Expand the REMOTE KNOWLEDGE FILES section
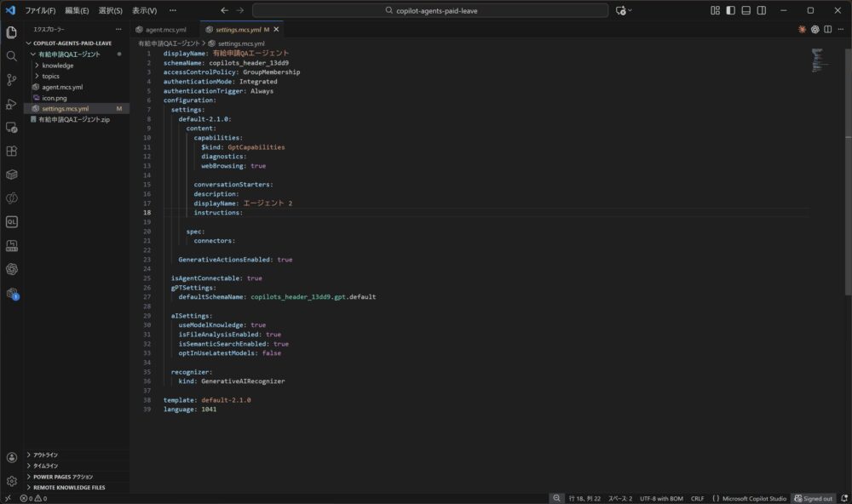Viewport: 852px width, 504px height. [69, 488]
